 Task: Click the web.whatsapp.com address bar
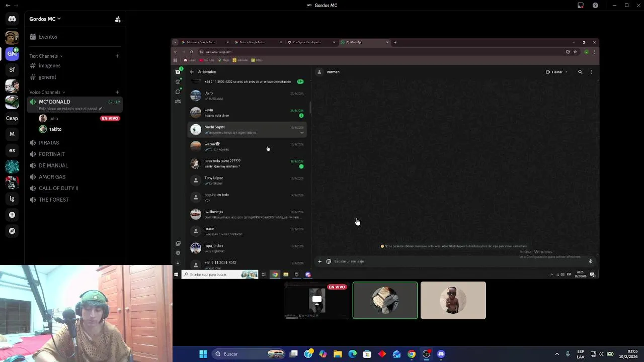click(380, 52)
